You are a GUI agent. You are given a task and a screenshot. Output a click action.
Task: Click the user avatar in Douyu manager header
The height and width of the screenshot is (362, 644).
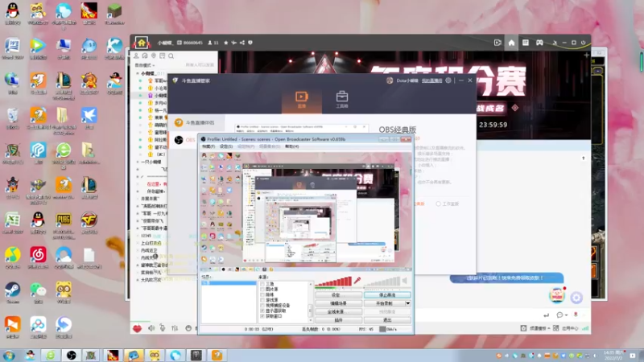tap(390, 80)
